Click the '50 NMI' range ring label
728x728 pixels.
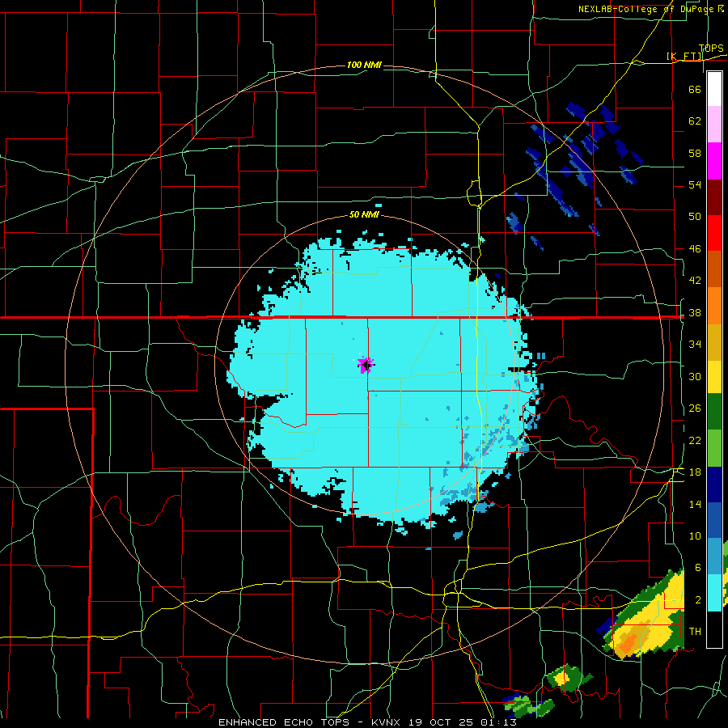(x=364, y=214)
